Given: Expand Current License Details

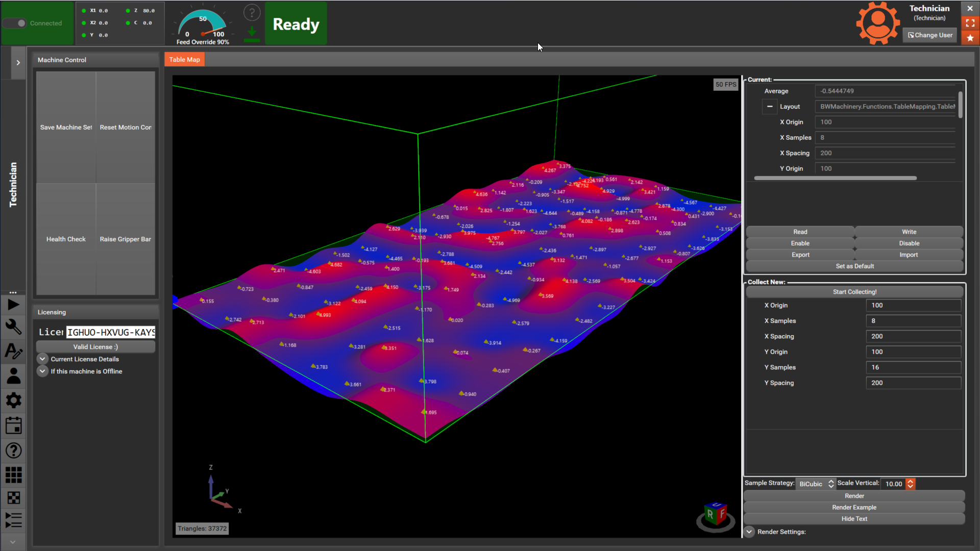Looking at the screenshot, I should (x=43, y=359).
